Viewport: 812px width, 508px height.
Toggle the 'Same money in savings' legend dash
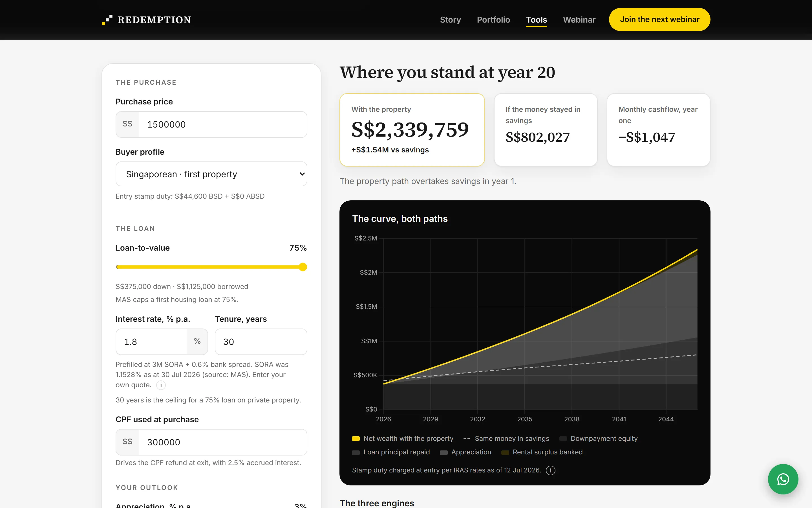(466, 439)
